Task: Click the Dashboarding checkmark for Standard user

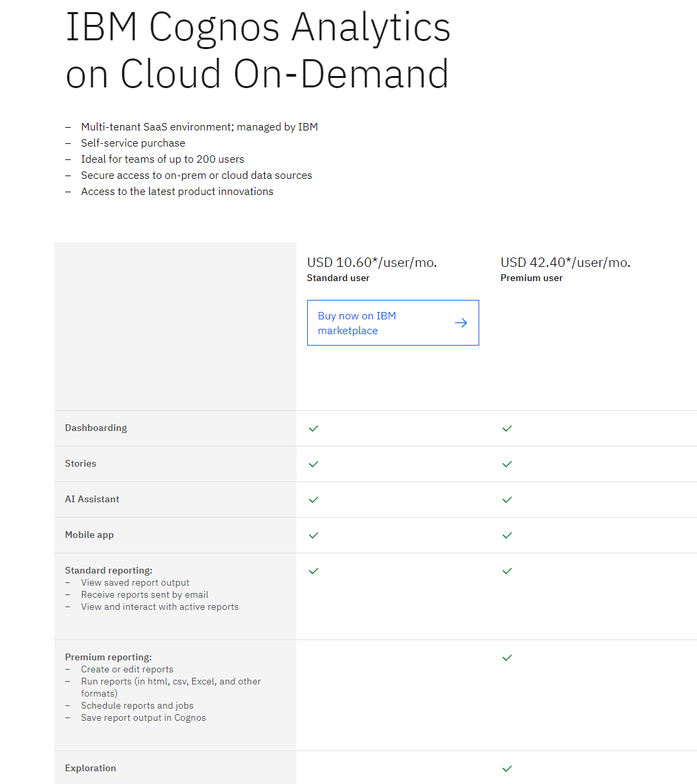Action: pyautogui.click(x=313, y=428)
